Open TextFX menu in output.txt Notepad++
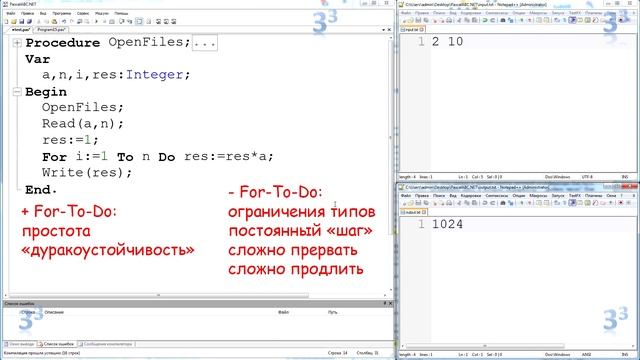Screen dimensions: 640x360 pos(575,196)
